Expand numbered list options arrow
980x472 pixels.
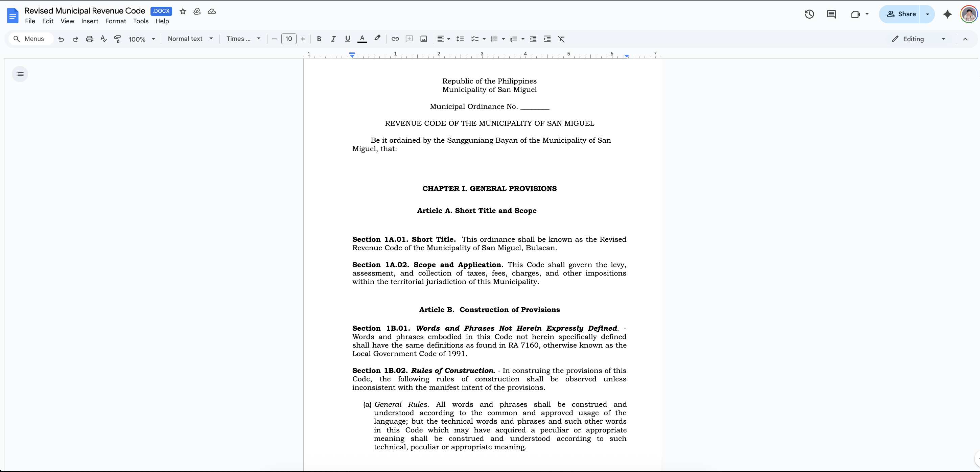523,39
